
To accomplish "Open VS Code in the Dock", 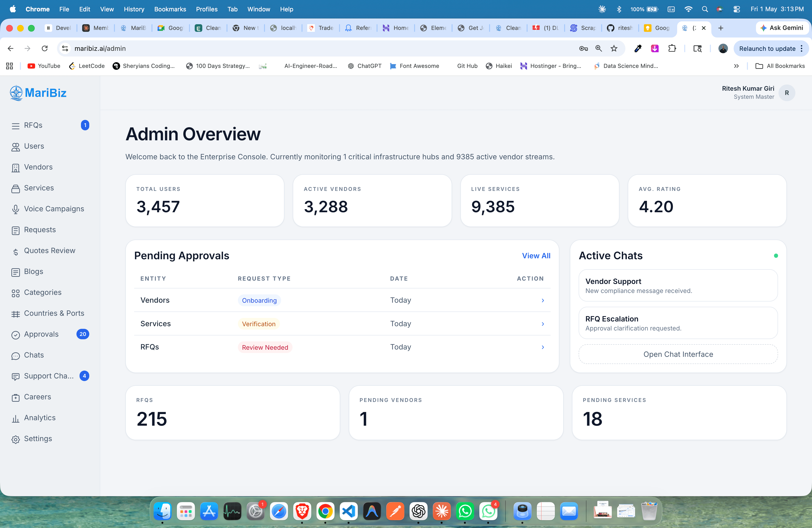I will pos(349,511).
